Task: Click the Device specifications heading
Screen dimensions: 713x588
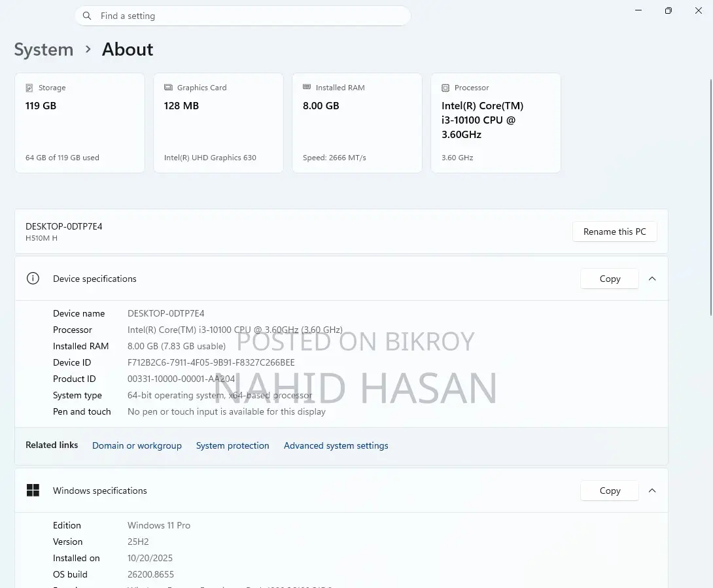Action: pos(95,279)
